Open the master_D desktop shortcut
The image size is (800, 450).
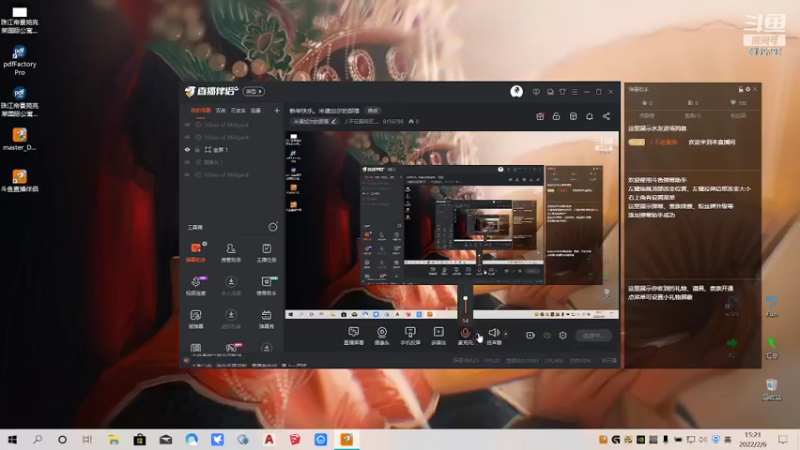(19, 139)
